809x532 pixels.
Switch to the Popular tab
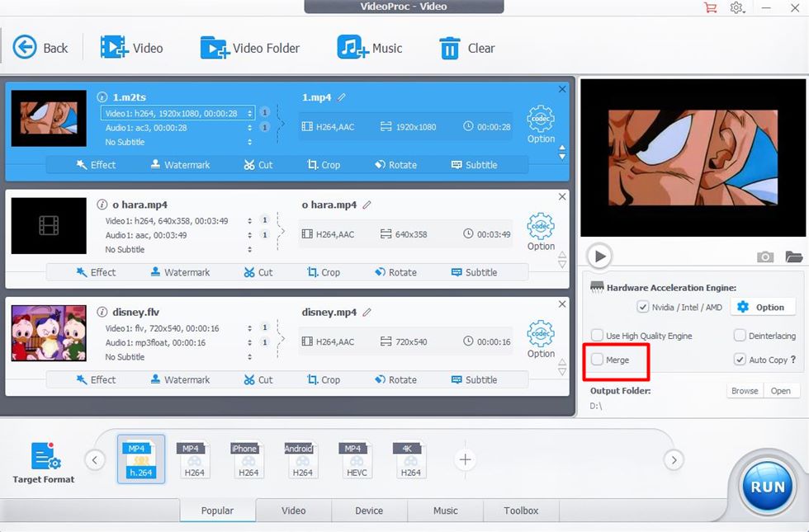[x=217, y=511]
